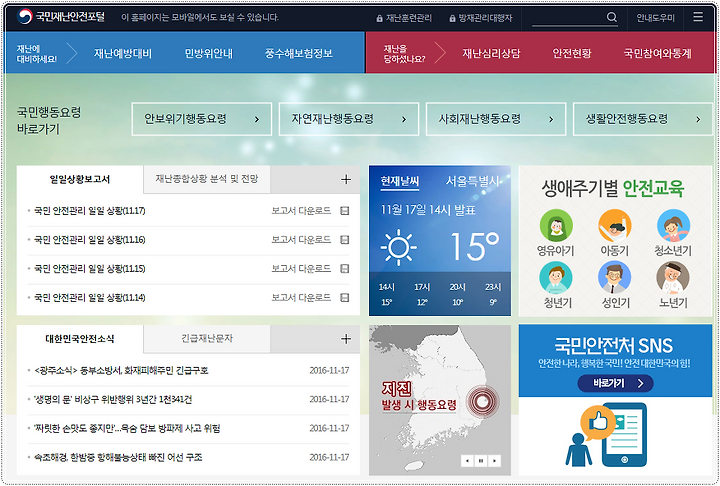Select the 아동기 safety education icon
Image resolution: width=720 pixels, height=486 pixels.
[x=615, y=226]
